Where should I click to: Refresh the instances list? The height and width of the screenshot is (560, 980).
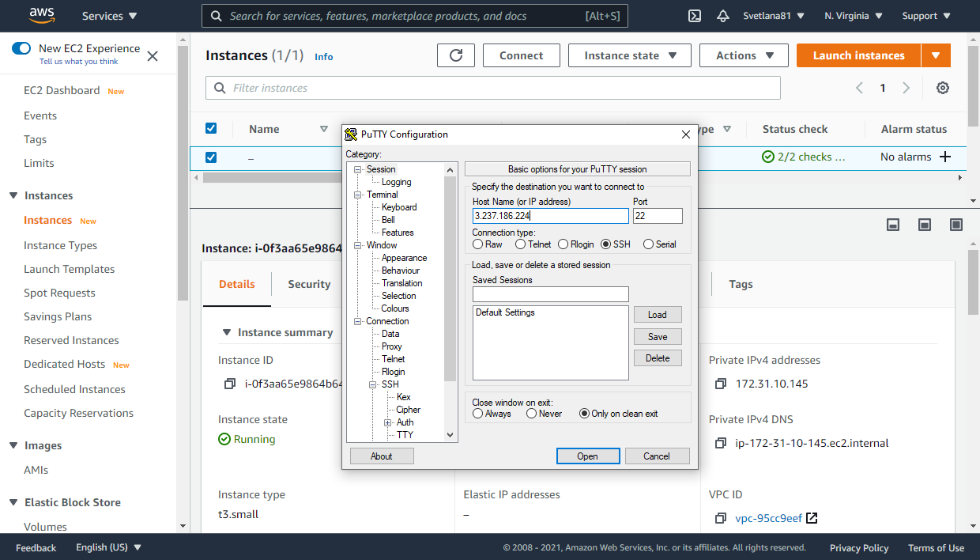click(456, 55)
